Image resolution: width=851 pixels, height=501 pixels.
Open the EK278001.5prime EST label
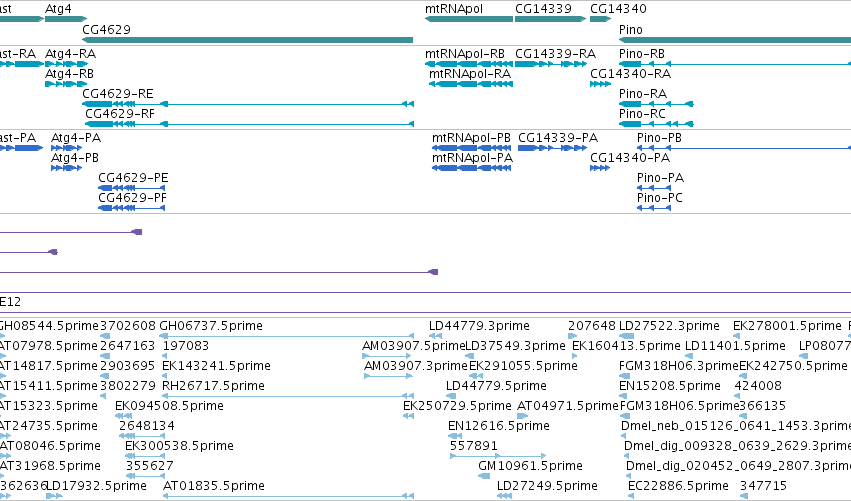(x=787, y=326)
